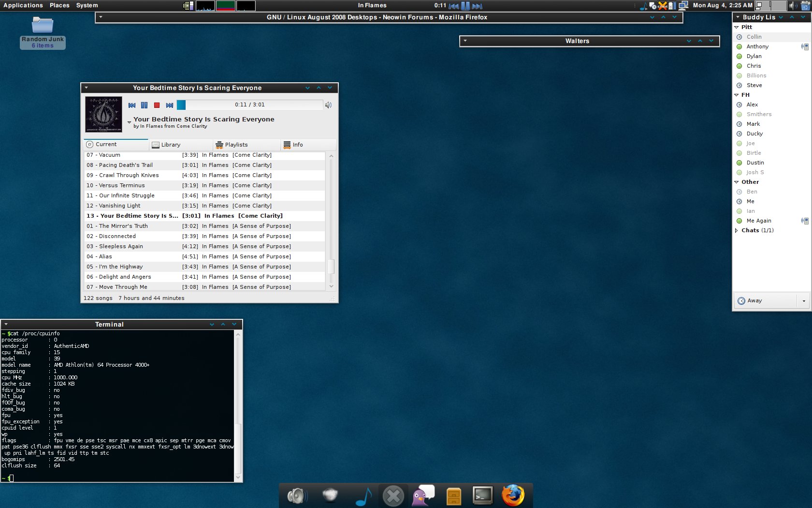Open the terminal icon in the dock
Screen dimensions: 812x508
pyautogui.click(x=482, y=495)
